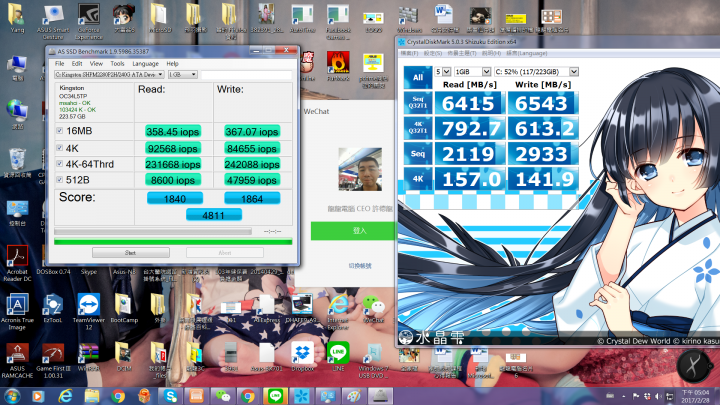Open the C: 52% drive dropdown in CrystalDiskMark

coord(536,72)
